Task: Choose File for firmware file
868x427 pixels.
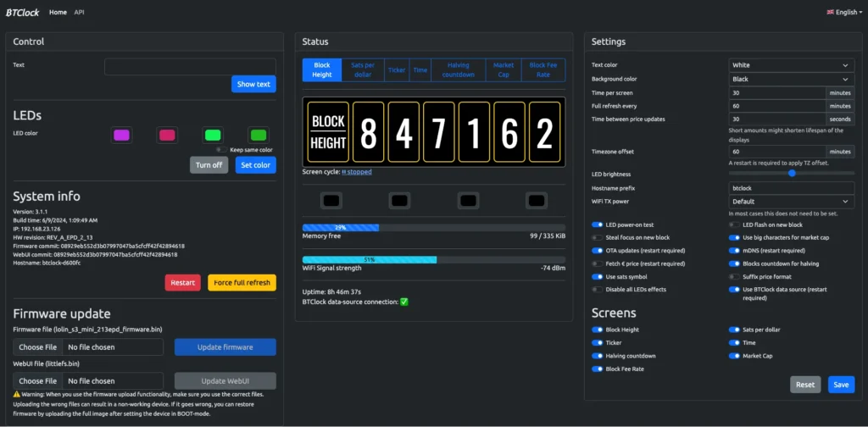Action: pos(37,347)
